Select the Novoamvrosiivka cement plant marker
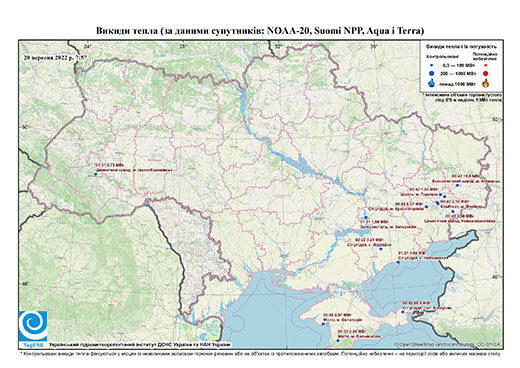This screenshot has height=368, width=520. (x=453, y=211)
